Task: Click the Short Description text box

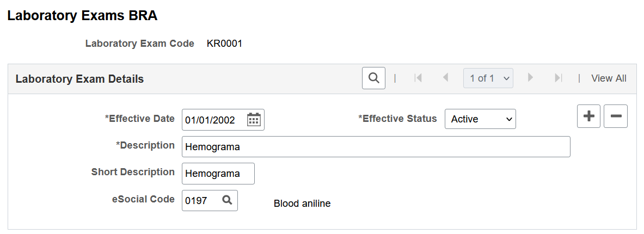Action: coord(218,174)
